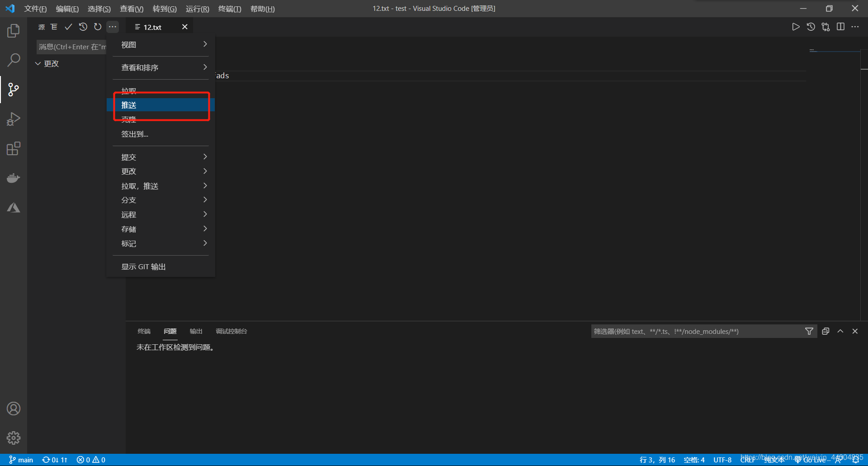Open the 文件(F) menu
The width and height of the screenshot is (868, 466).
(x=35, y=9)
